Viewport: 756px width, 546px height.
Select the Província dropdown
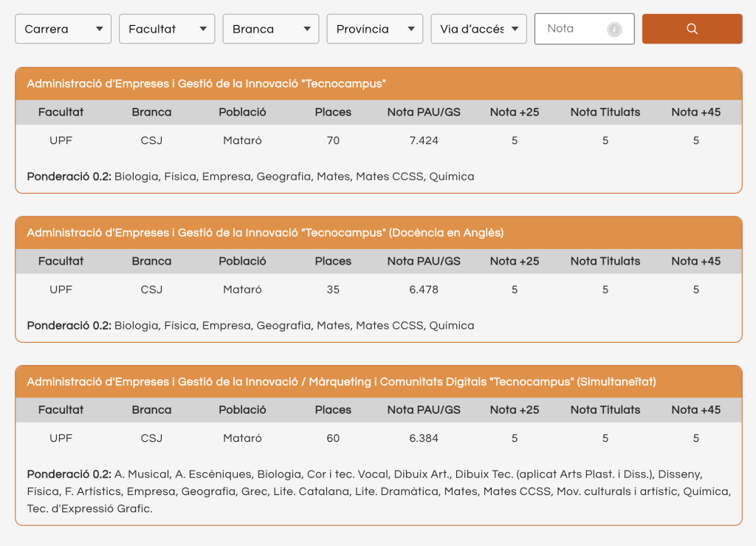coord(375,29)
